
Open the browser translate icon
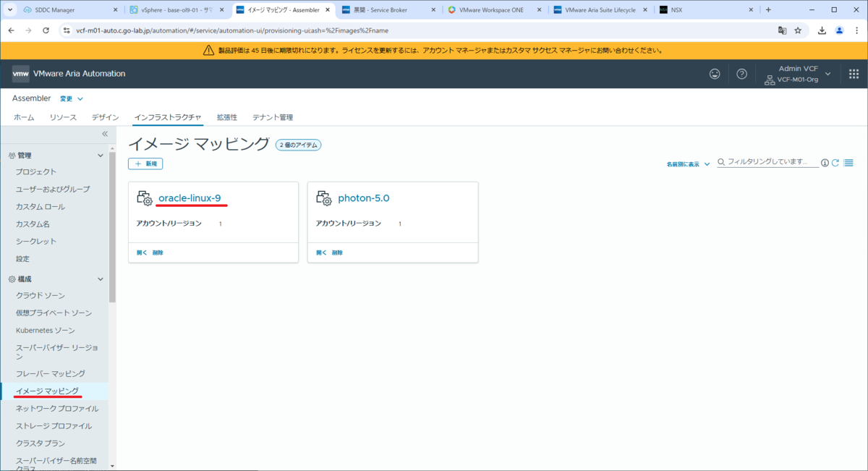click(782, 30)
